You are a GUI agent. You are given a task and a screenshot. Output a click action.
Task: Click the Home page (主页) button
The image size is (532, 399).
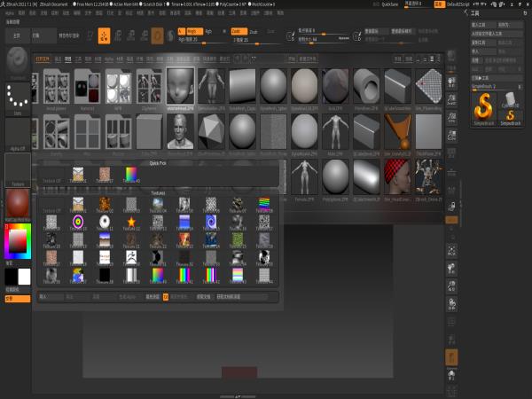point(18,35)
